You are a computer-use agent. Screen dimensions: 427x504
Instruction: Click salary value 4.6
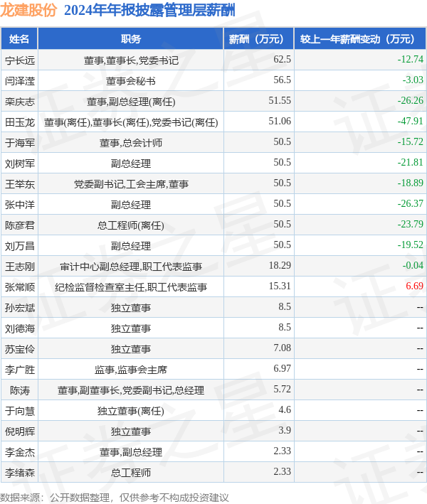[285, 410]
